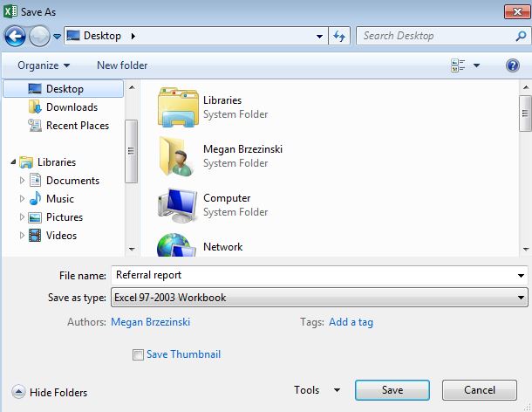Expand the Pictures library node
532x412 pixels.
tap(22, 217)
